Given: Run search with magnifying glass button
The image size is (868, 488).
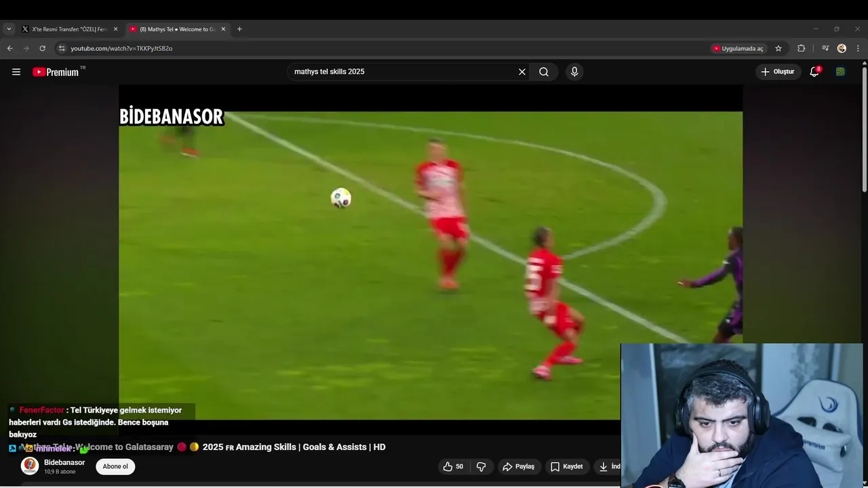Looking at the screenshot, I should pos(544,72).
